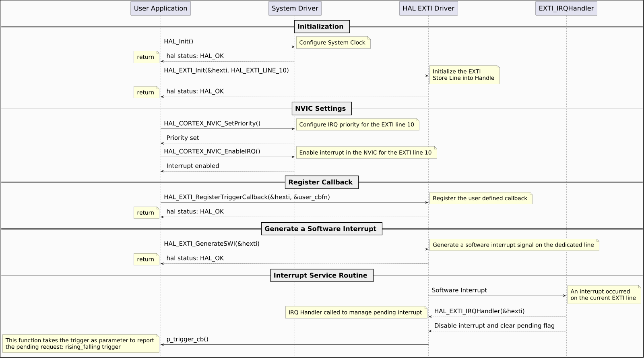Click the Interrupt enabled return message

coord(193,166)
